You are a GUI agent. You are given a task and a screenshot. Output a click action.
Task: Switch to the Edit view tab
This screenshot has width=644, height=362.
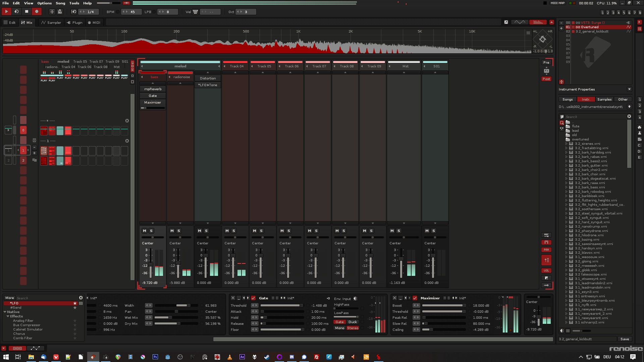(x=10, y=22)
